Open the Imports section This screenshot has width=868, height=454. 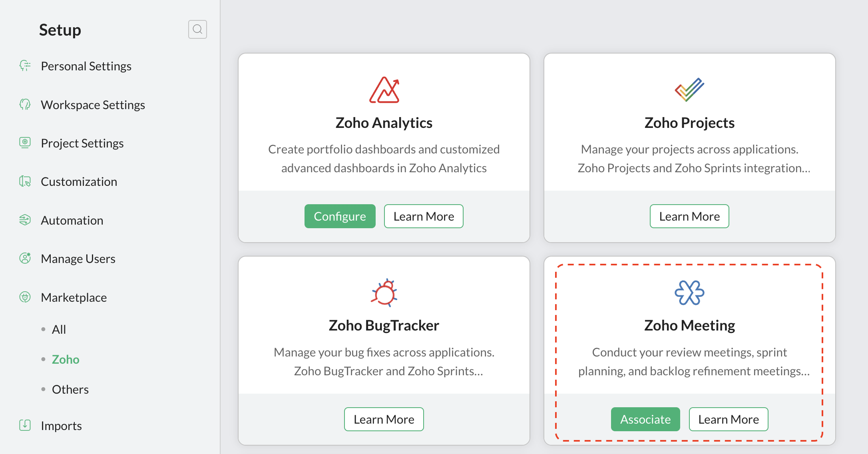pyautogui.click(x=61, y=426)
